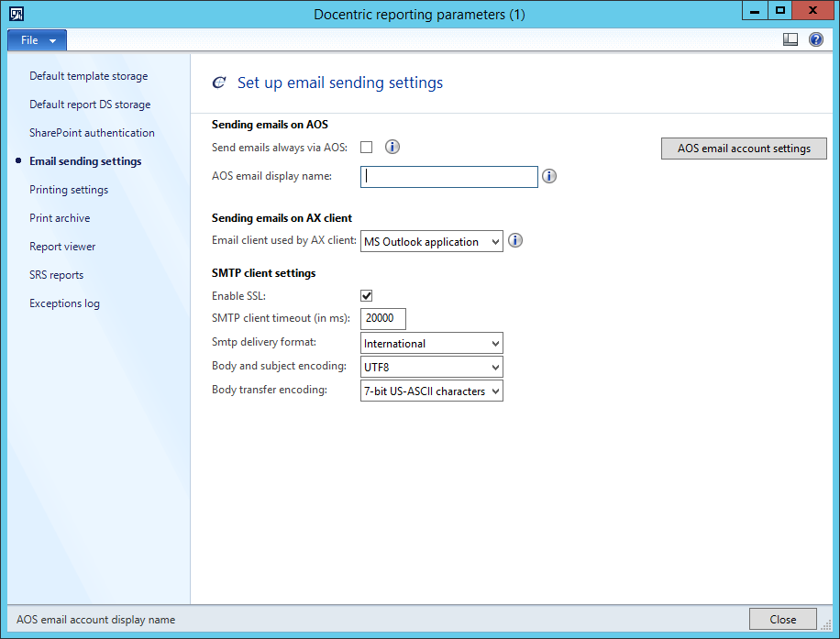Open the Body and subject encoding dropdown
The image size is (840, 639).
coord(432,368)
